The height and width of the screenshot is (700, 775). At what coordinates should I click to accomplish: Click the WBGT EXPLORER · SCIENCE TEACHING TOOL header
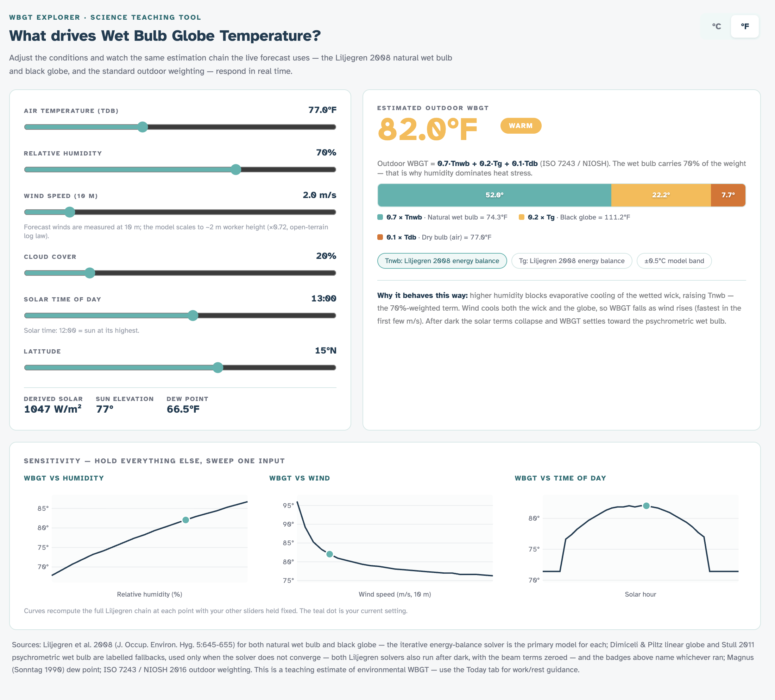point(105,17)
